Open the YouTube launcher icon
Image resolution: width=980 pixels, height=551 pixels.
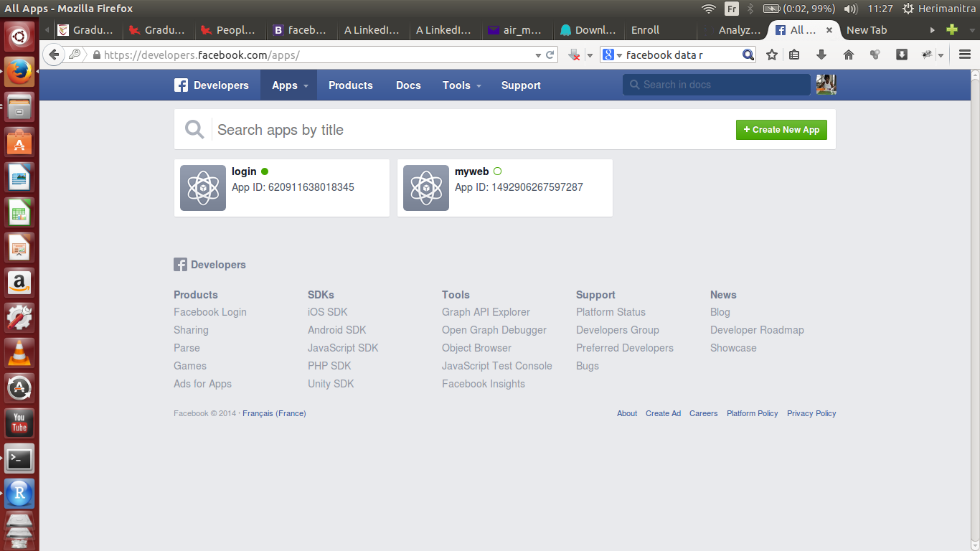[19, 423]
